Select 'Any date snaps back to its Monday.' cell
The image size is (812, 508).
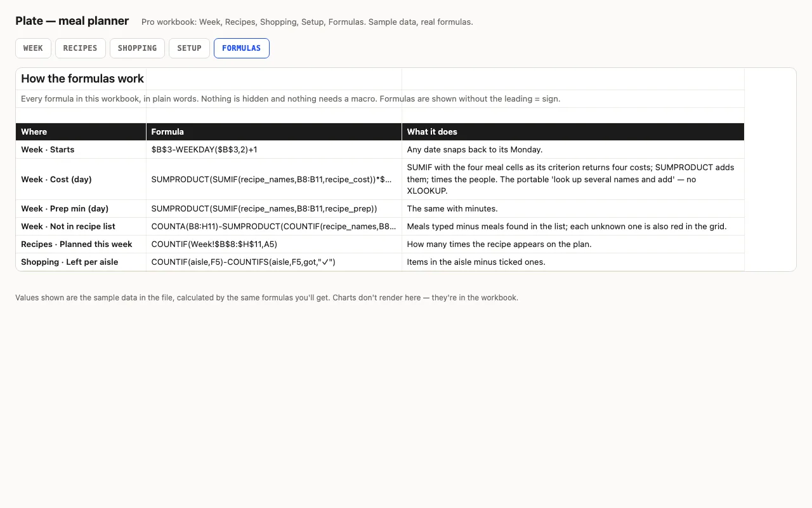pyautogui.click(x=573, y=150)
